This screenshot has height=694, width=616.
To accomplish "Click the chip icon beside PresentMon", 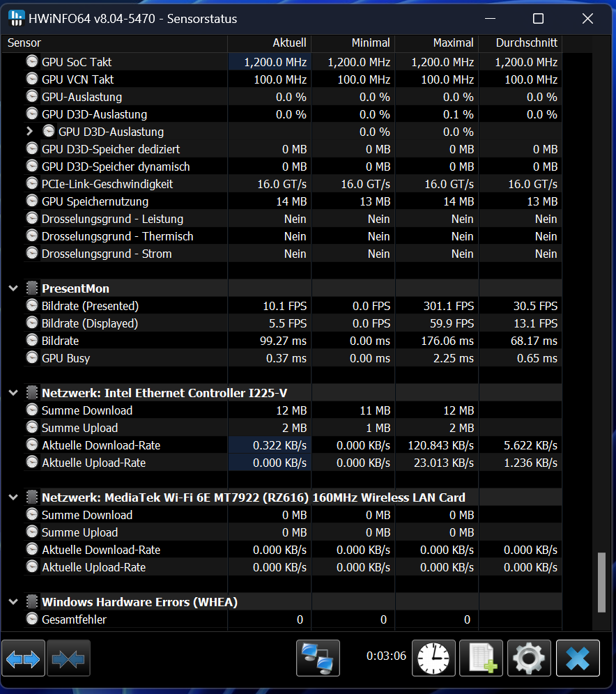I will 32,288.
